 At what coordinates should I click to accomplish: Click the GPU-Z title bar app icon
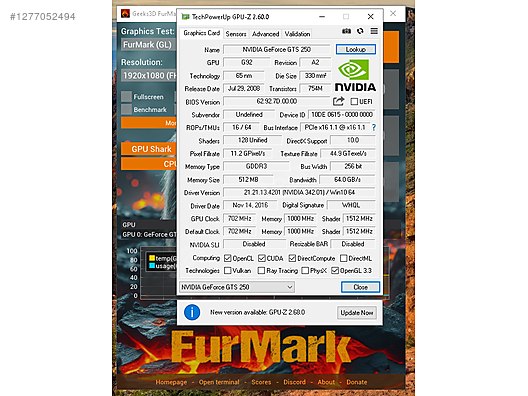point(185,16)
